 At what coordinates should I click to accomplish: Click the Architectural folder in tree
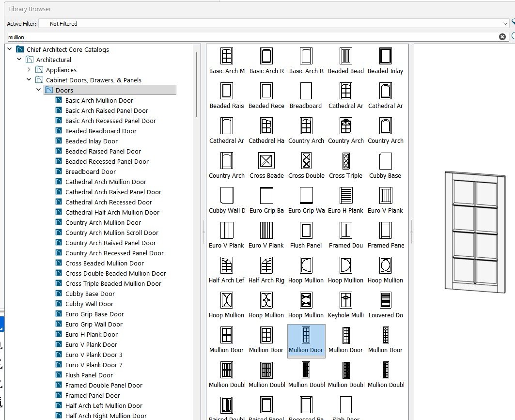(x=53, y=60)
